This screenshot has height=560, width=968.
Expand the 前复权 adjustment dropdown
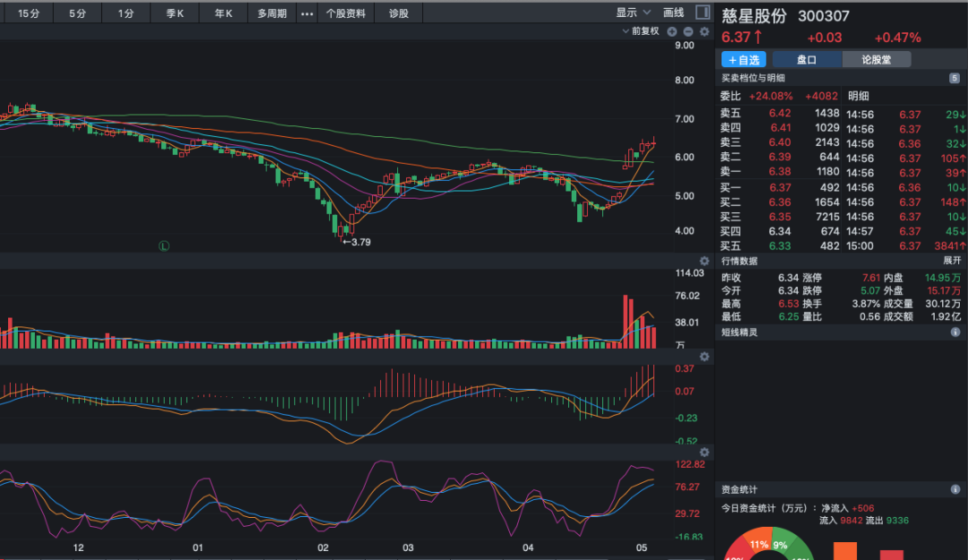[641, 30]
